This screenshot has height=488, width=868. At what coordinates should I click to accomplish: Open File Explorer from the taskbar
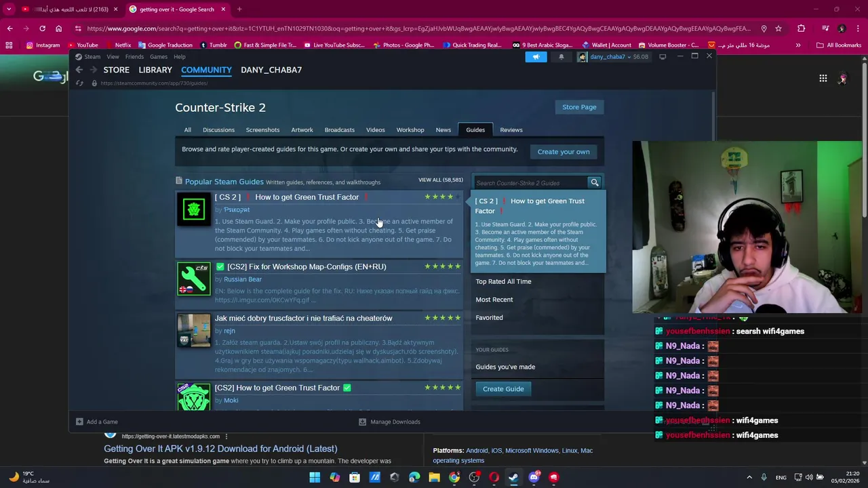click(434, 477)
